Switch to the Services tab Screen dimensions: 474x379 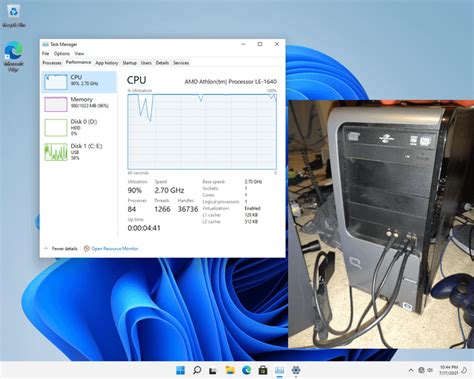coord(181,63)
